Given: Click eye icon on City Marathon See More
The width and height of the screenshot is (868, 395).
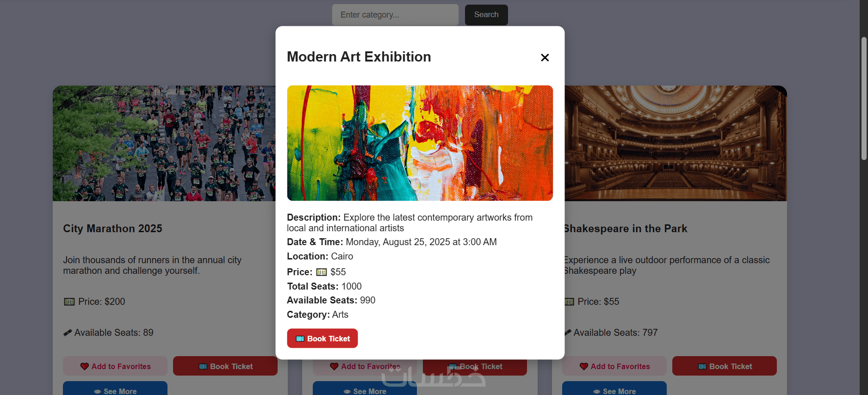Looking at the screenshot, I should point(98,391).
